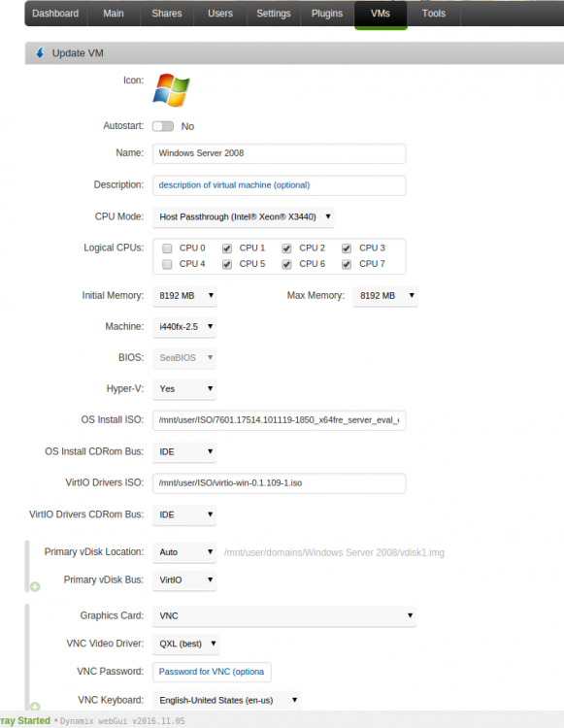Screen dimensions: 564x728
Task: Open the Machine type dropdown
Action: pos(184,327)
